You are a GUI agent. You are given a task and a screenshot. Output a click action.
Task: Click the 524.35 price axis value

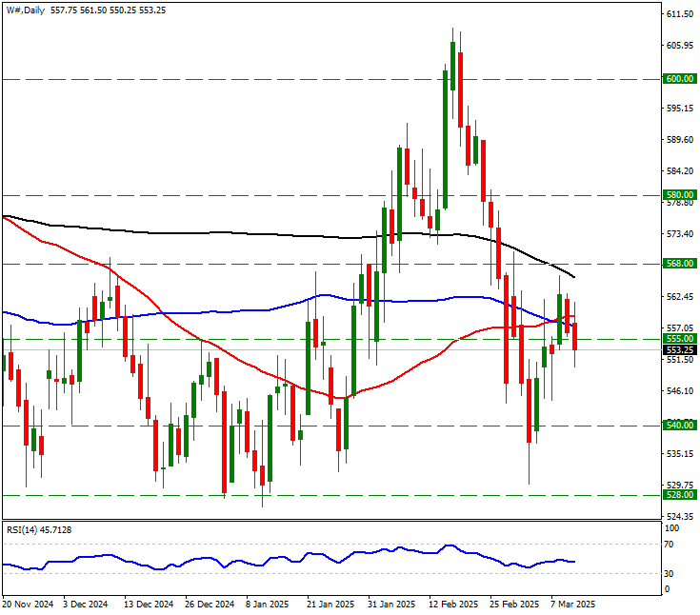[680, 517]
